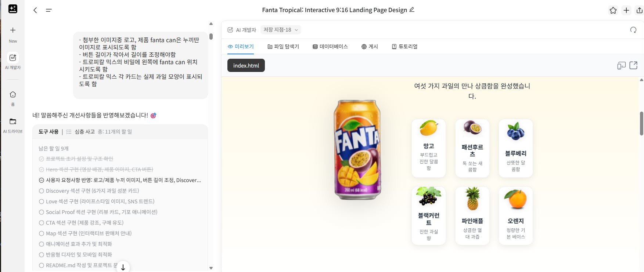Select Social Proof 섹션 구현 task circle
Screen dimensions: 644x272
tap(42, 212)
